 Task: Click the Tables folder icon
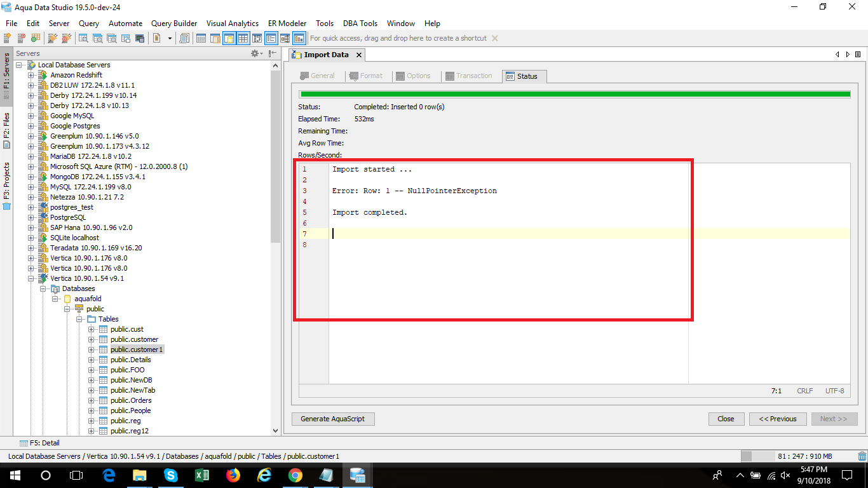tap(92, 319)
